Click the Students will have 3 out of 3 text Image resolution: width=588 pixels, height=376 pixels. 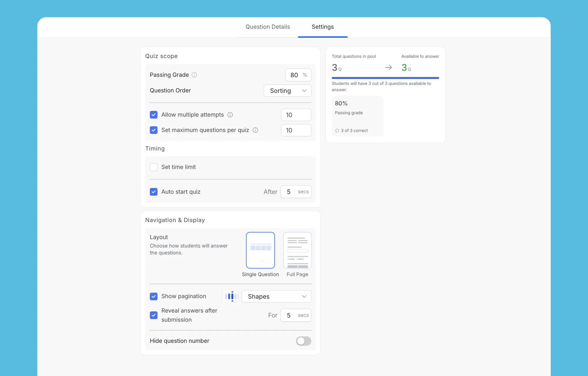point(381,87)
